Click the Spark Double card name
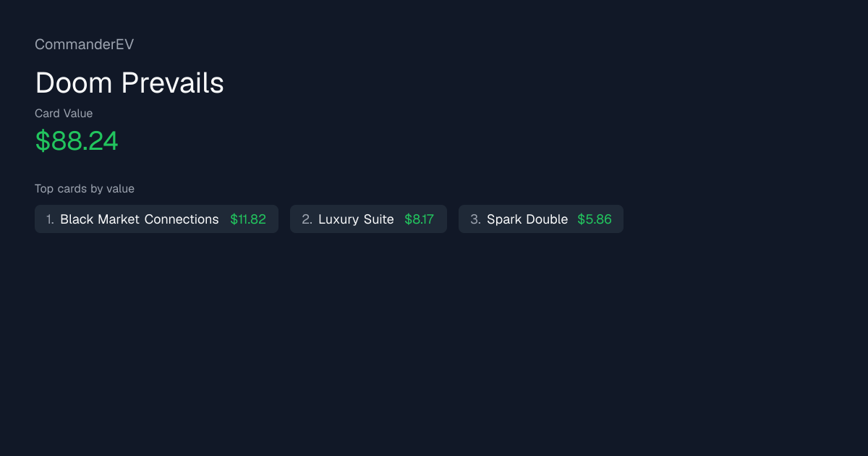Screen dimensions: 868x456 (x=527, y=219)
